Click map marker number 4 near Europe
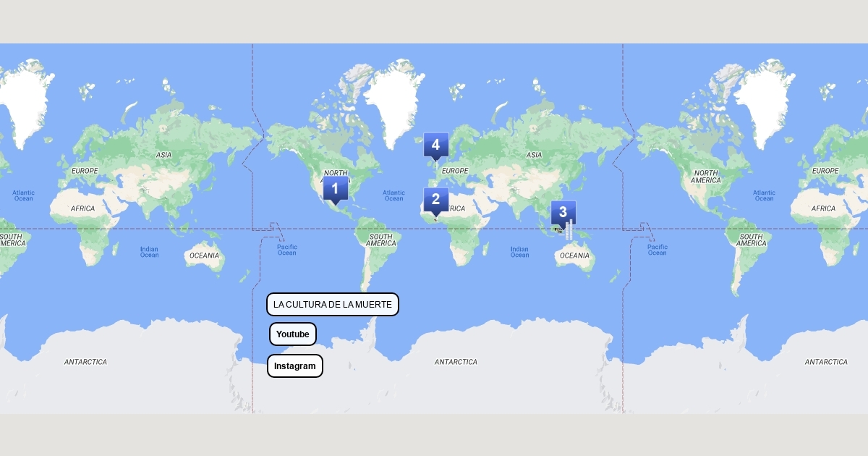This screenshot has height=456, width=868. point(435,145)
